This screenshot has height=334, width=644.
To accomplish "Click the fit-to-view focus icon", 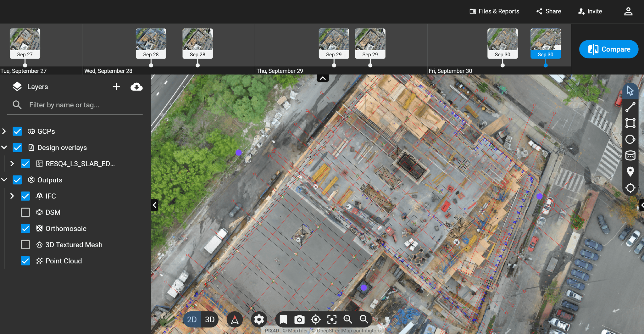I will pos(332,320).
